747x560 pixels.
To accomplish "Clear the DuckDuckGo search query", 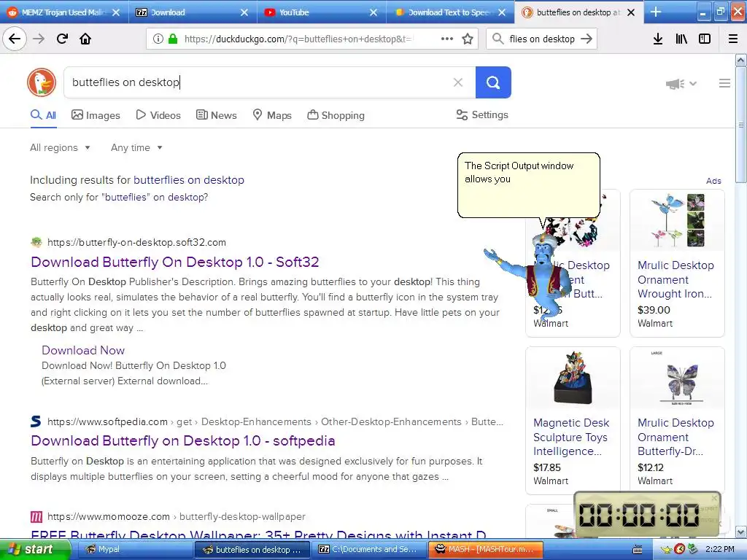I will point(458,82).
